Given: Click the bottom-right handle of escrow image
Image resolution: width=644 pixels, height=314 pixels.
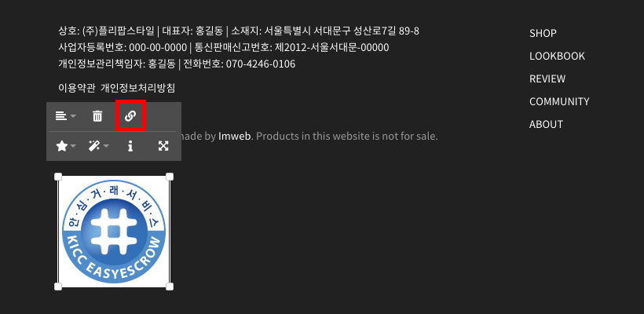Looking at the screenshot, I should pos(169,287).
